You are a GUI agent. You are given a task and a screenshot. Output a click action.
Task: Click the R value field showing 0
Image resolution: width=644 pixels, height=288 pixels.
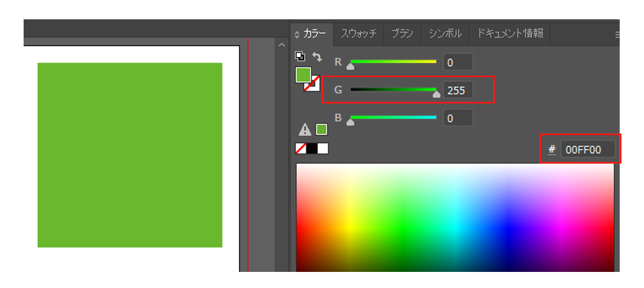click(458, 62)
